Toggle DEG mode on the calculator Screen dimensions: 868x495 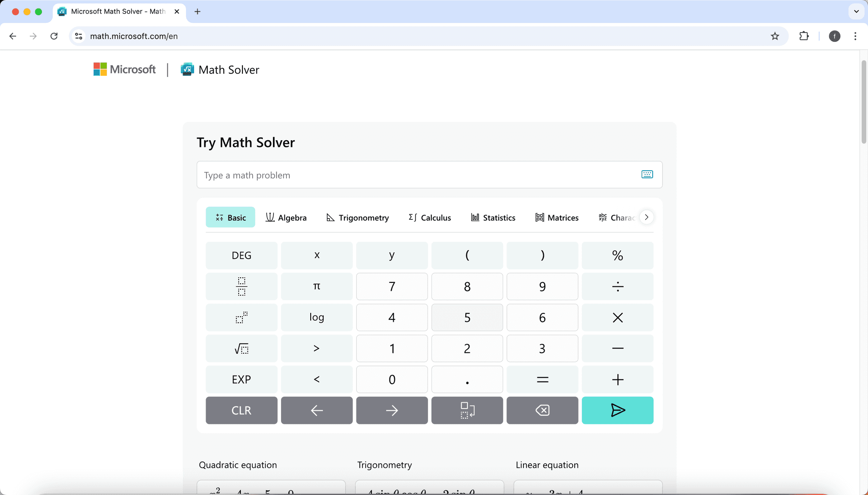point(241,255)
